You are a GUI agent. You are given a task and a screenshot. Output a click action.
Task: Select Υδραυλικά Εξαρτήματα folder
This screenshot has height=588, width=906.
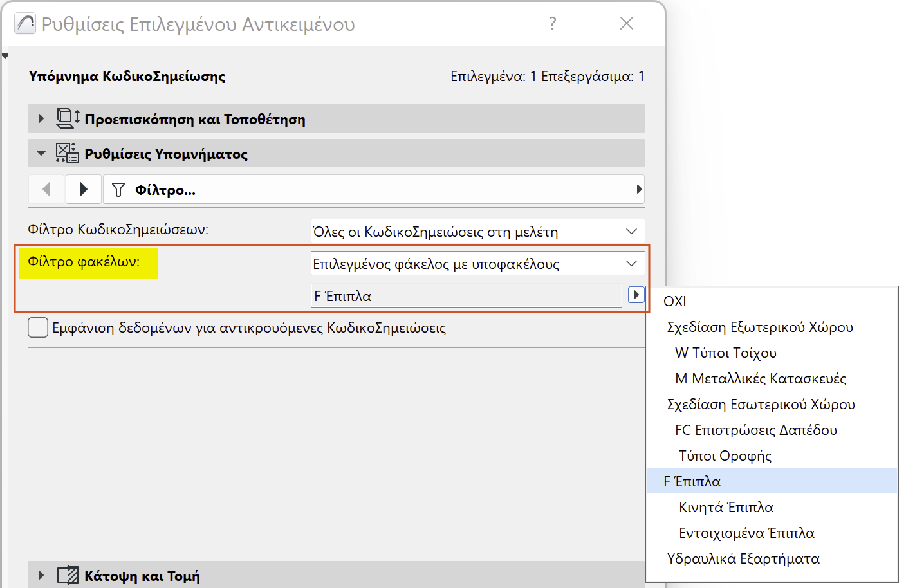pos(772,558)
